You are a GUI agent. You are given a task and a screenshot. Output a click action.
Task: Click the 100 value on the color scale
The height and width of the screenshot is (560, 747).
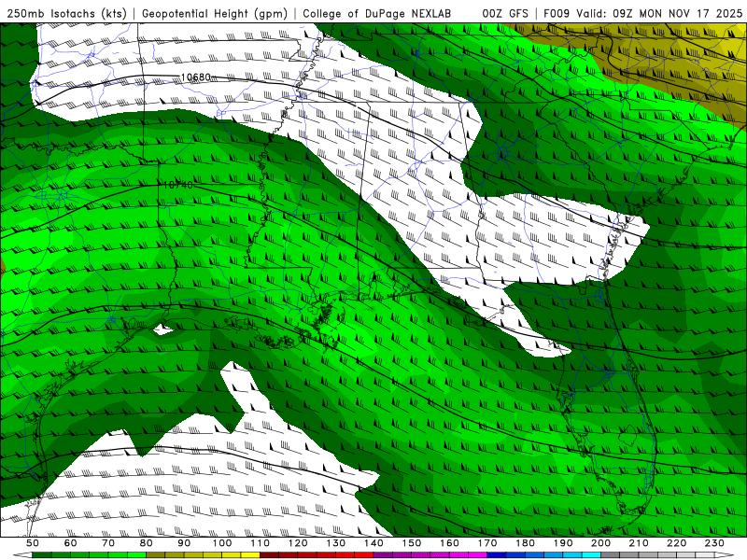(222, 543)
